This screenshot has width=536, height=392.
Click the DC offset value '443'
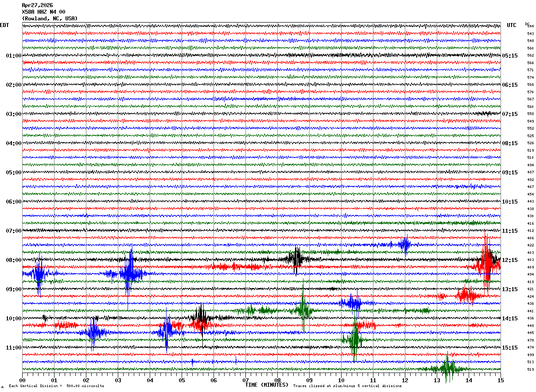click(530, 202)
